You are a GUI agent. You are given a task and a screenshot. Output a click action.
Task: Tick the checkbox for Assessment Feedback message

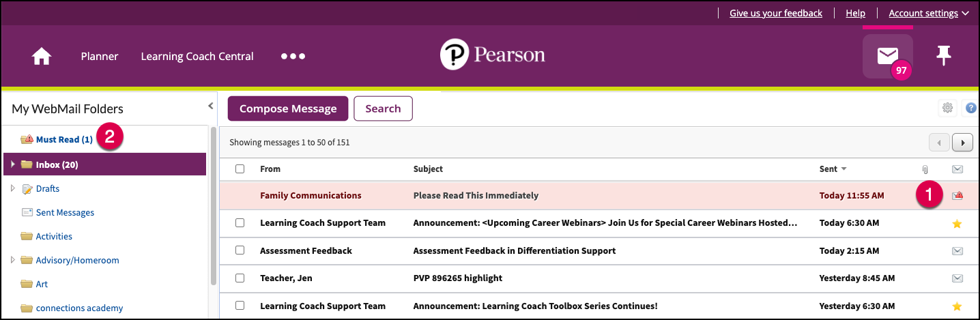click(240, 250)
